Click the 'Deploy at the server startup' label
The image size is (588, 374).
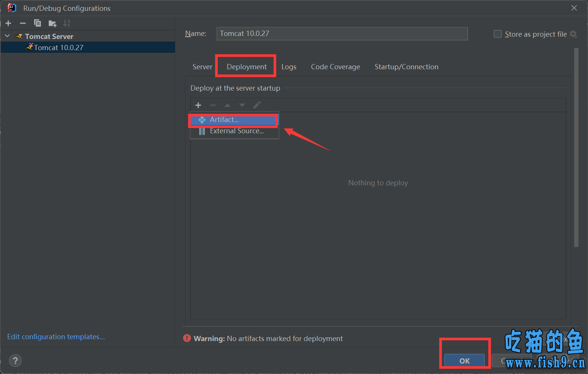point(235,88)
